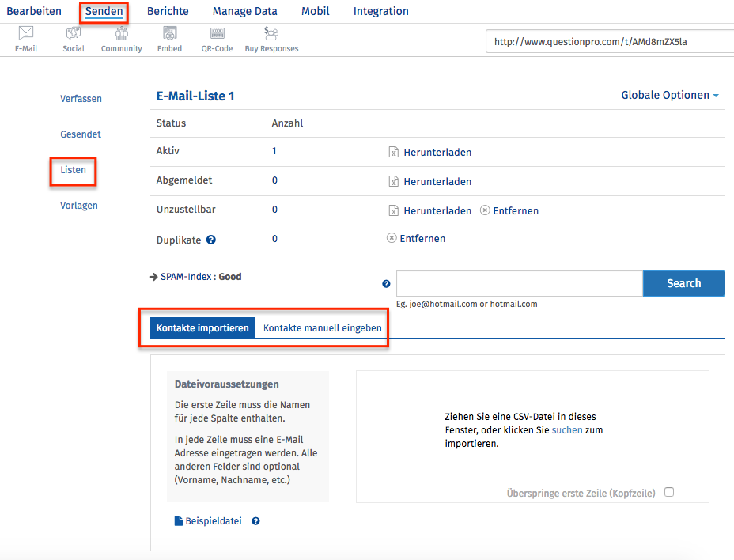The image size is (734, 560).
Task: Download Abgemeldet contacts via Herunterladen
Action: [437, 181]
